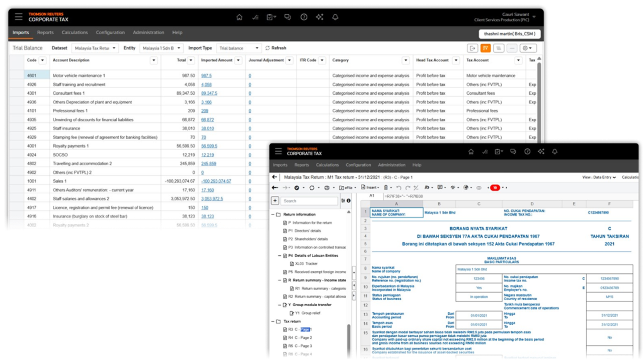Click the plus button beside Search box
The image size is (644, 363).
pos(275,200)
